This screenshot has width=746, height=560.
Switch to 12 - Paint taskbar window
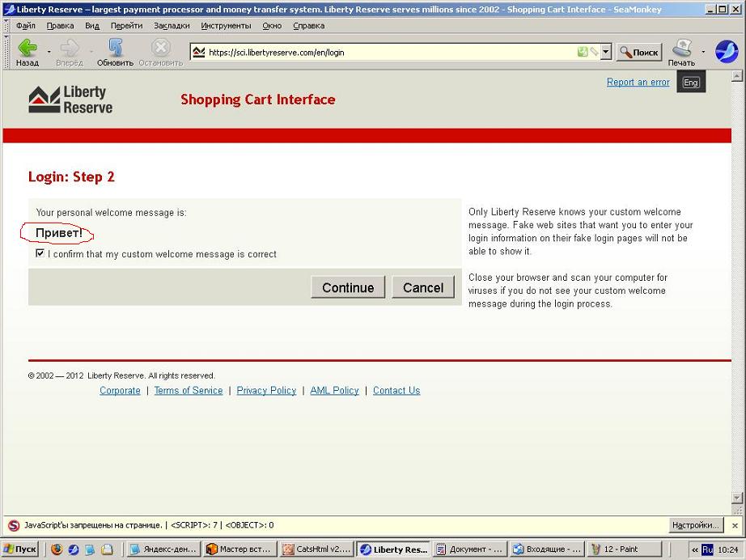[x=624, y=549]
